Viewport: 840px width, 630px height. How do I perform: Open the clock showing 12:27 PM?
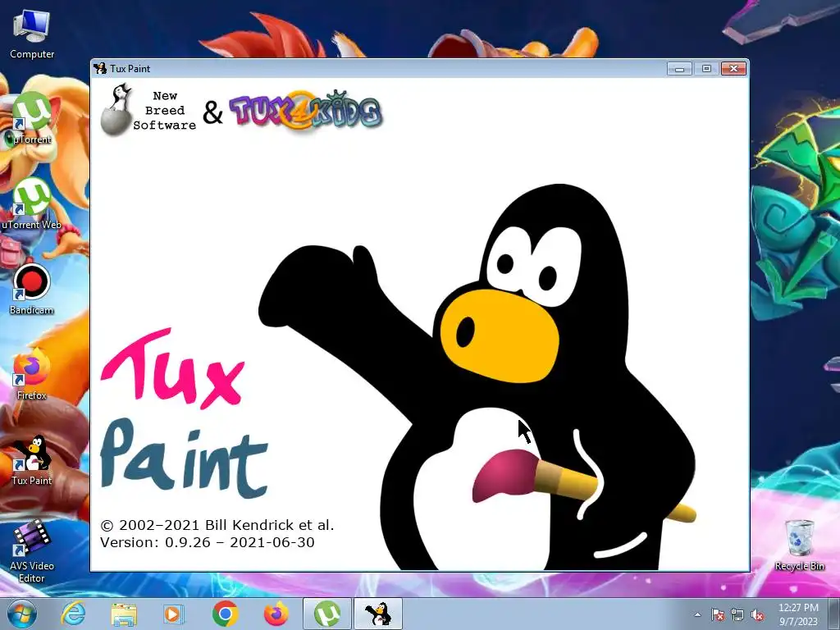click(798, 614)
